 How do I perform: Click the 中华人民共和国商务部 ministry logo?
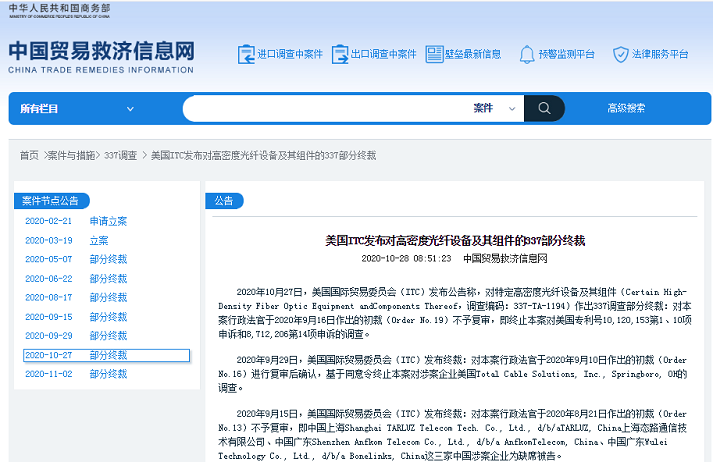[x=59, y=10]
